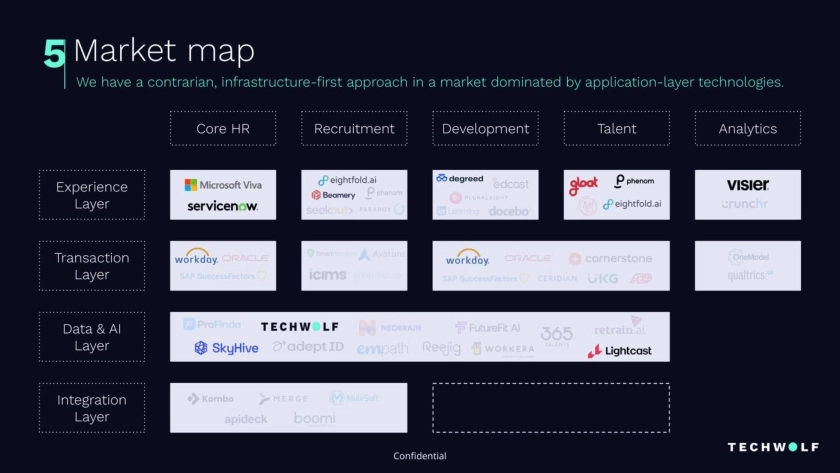Select the Analytics column header

747,129
